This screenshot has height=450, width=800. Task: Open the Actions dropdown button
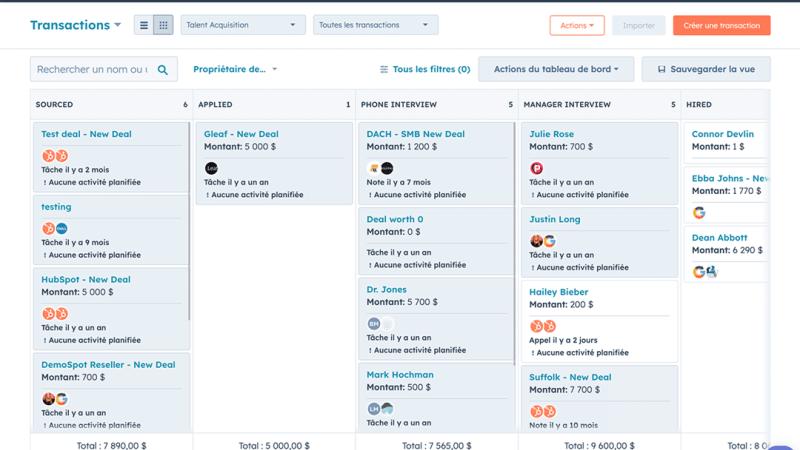click(x=577, y=26)
